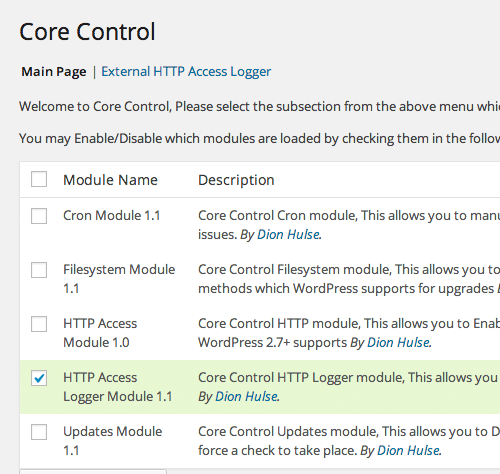Click the Description column header
This screenshot has width=500, height=474.
point(236,180)
